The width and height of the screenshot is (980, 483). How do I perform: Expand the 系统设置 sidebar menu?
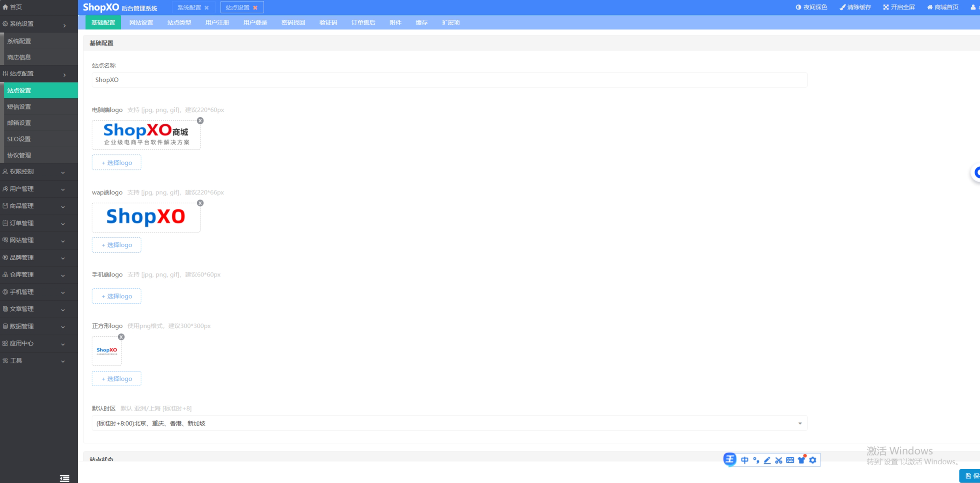(x=39, y=24)
